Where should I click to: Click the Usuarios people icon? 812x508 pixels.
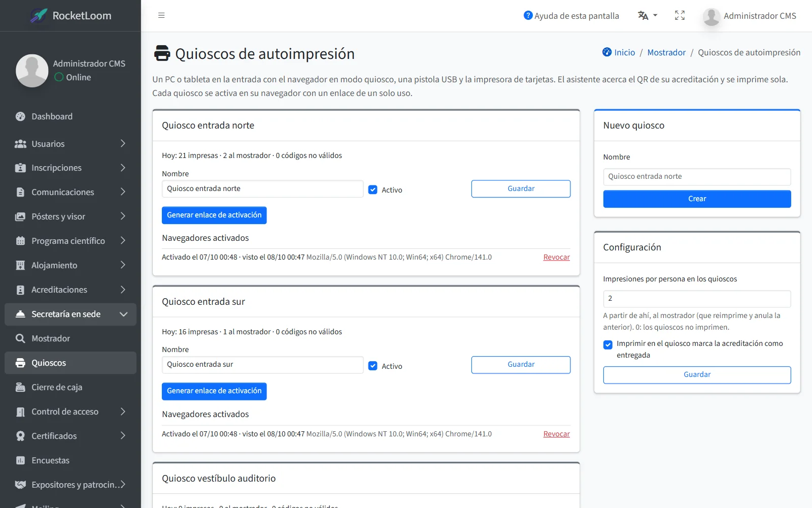[20, 144]
